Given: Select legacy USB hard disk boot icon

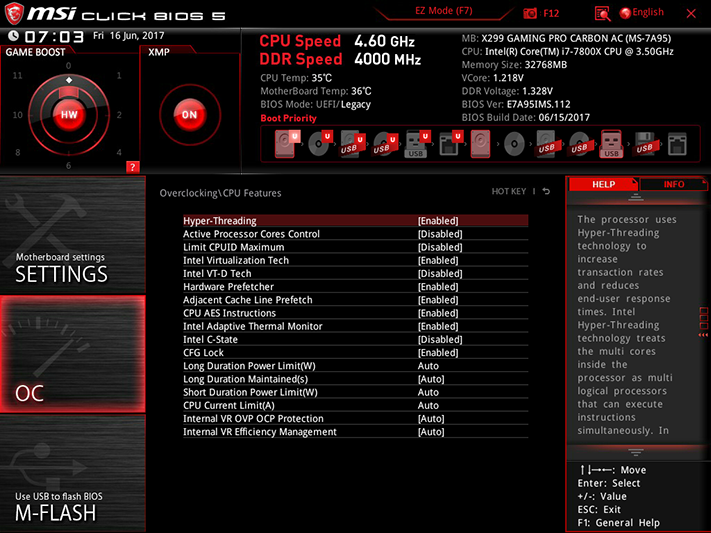Looking at the screenshot, I should click(x=546, y=144).
